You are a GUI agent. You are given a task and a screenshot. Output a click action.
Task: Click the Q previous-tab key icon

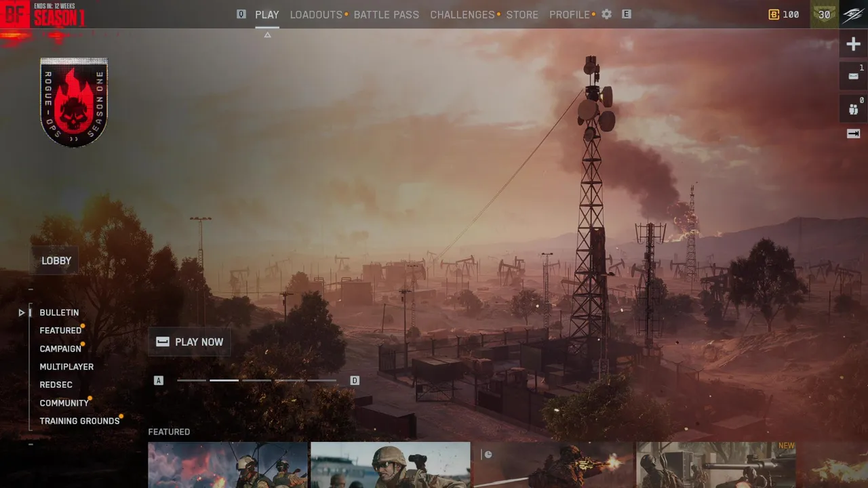tap(241, 14)
